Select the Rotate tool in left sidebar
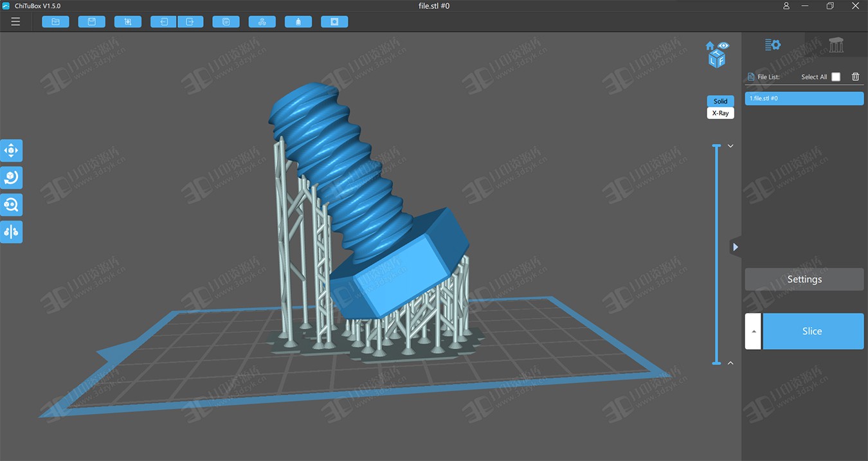868x461 pixels. pyautogui.click(x=12, y=177)
